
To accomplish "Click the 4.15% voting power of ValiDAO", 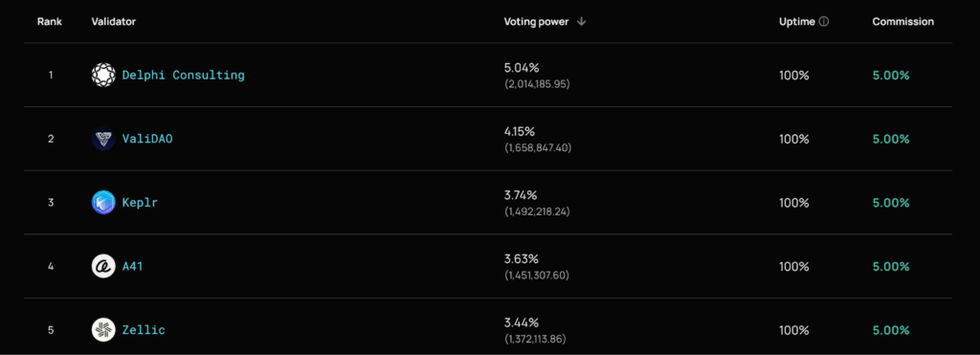I will coord(520,132).
